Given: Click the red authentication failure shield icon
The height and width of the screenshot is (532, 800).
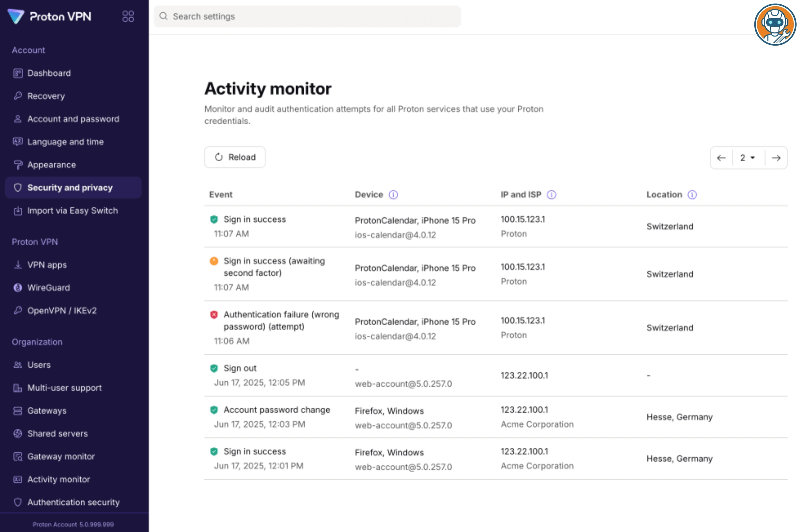Looking at the screenshot, I should (214, 315).
